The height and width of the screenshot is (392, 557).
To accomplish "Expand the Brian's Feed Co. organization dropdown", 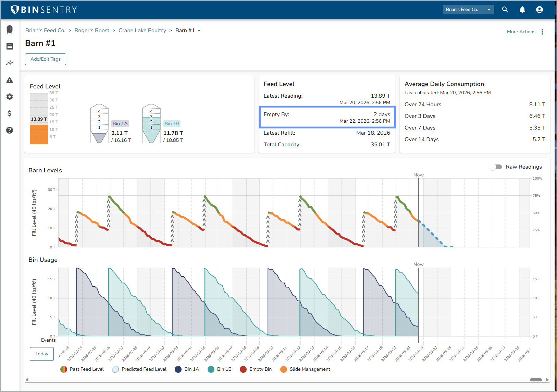I will (468, 10).
